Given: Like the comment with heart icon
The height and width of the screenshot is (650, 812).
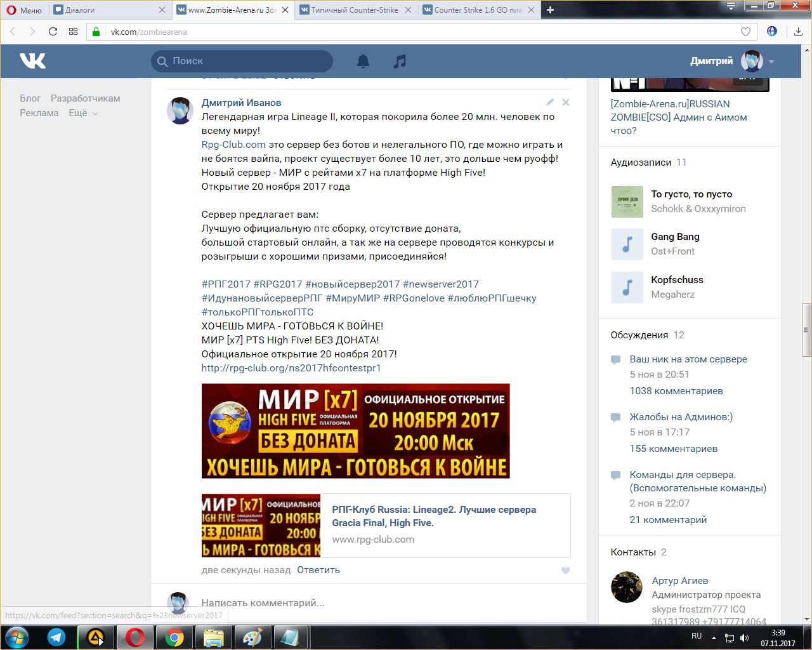Looking at the screenshot, I should (566, 570).
